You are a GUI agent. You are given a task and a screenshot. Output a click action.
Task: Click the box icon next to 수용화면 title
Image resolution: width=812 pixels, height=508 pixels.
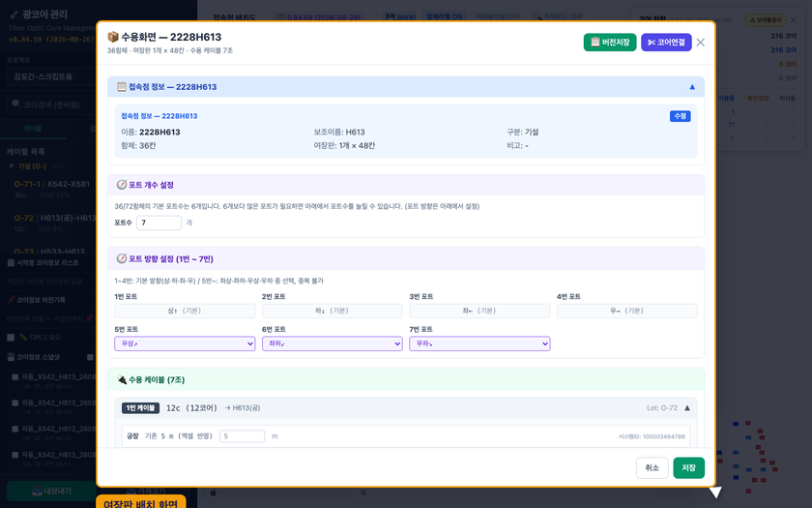[113, 37]
